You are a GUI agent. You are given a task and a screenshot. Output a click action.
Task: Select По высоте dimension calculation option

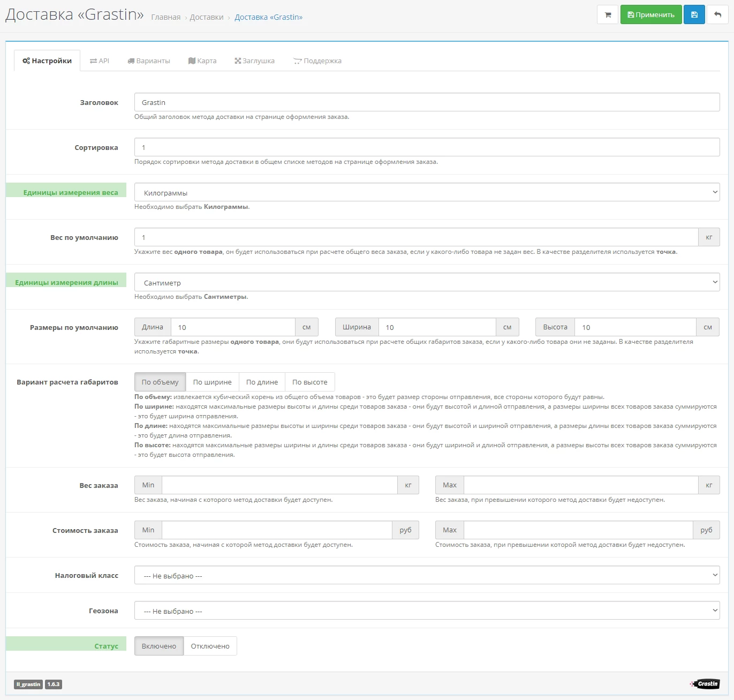pos(310,382)
